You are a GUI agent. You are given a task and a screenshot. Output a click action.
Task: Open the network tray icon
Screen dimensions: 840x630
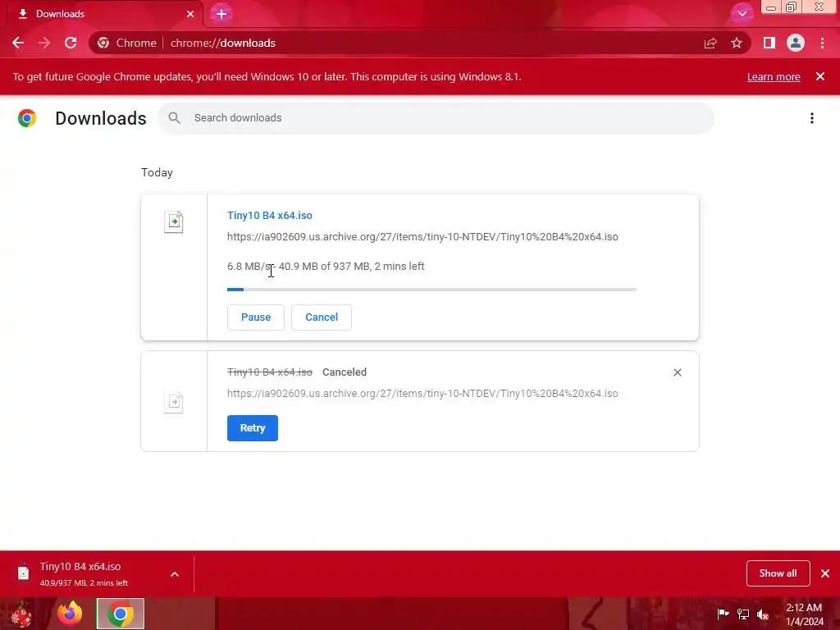pos(743,614)
